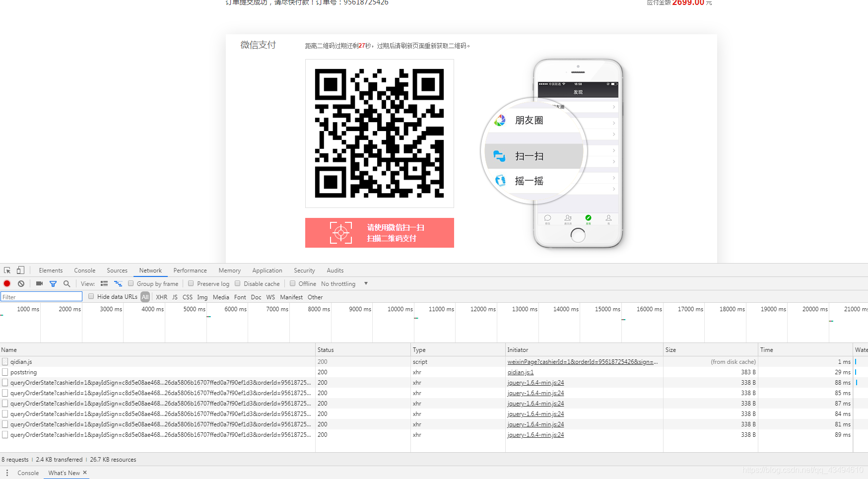Select the qidian.js request row
Viewport: 868px width, 479px height.
(434, 362)
